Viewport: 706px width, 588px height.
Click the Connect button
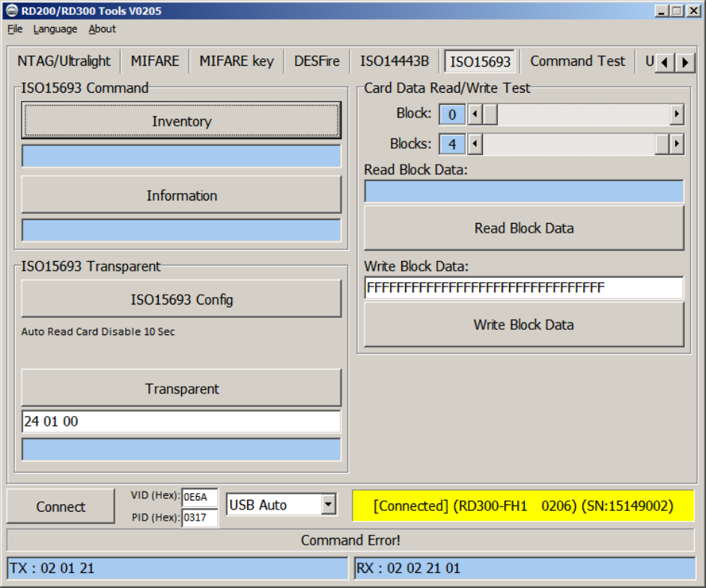pos(61,506)
